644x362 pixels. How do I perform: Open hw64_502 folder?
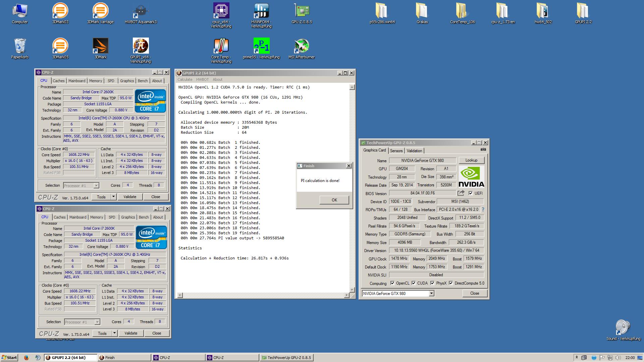point(543,13)
